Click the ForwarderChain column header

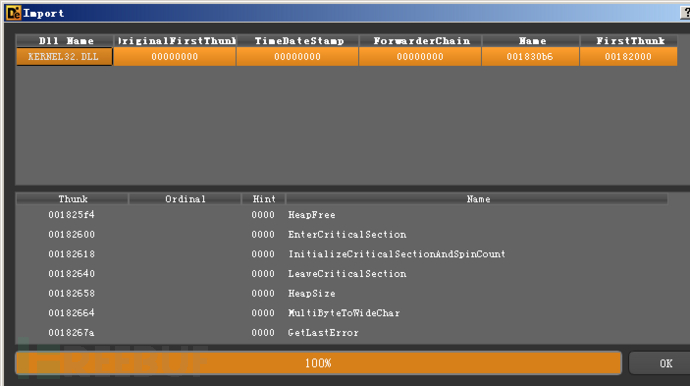coord(420,41)
